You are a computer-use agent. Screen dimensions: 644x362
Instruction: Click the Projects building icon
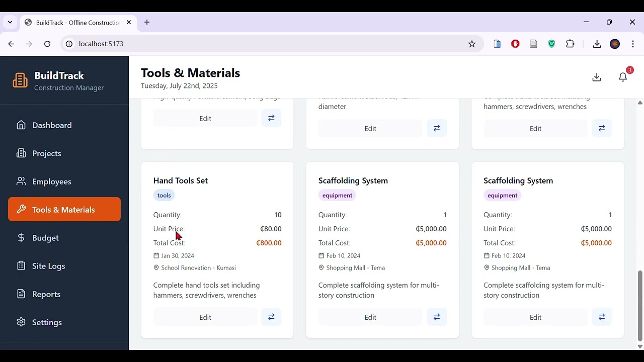tap(21, 153)
